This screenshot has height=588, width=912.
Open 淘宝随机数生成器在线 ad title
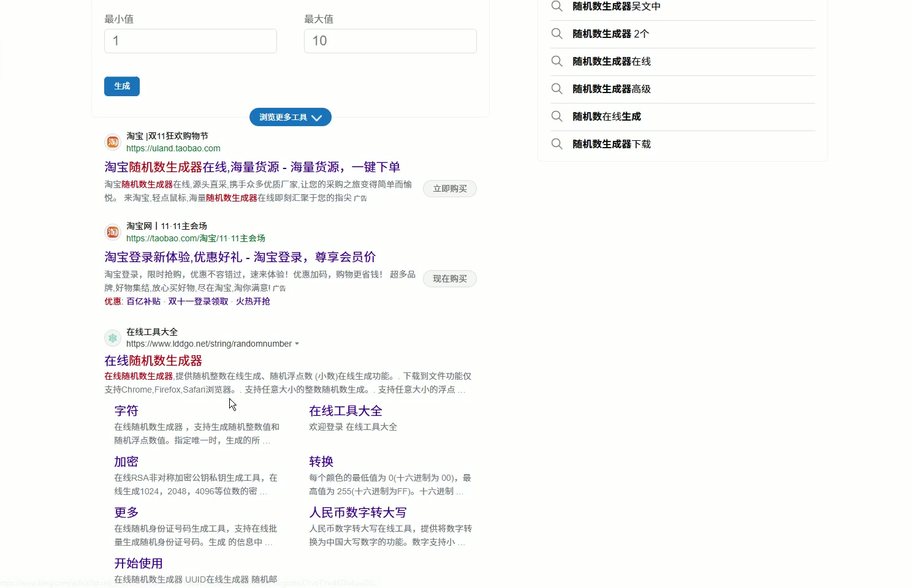(253, 167)
